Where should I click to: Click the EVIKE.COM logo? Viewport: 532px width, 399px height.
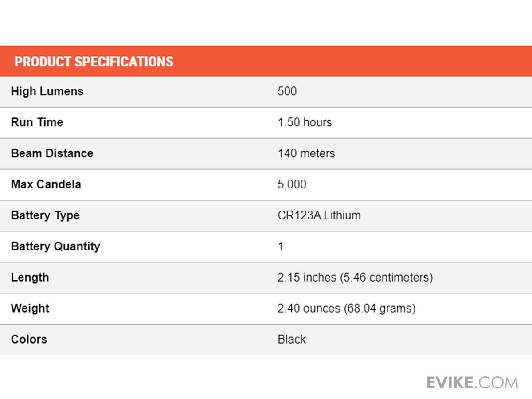pos(472,382)
